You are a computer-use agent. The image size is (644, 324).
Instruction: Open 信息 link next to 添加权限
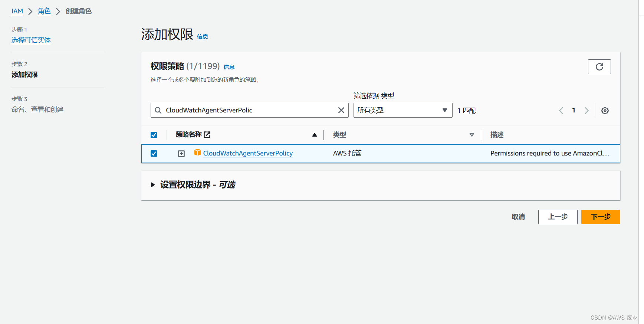203,36
